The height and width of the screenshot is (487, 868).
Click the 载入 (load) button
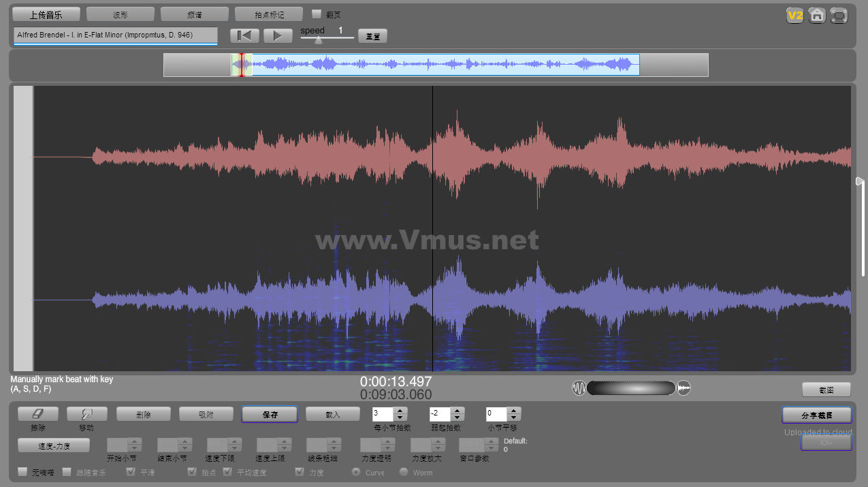(333, 414)
